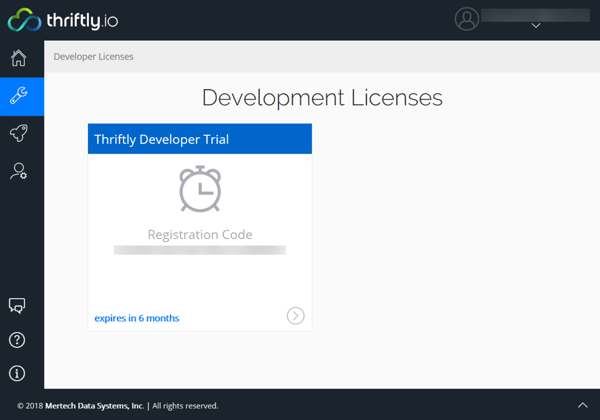The image size is (600, 420).
Task: Click the thriftly.io logo
Action: coord(63,20)
